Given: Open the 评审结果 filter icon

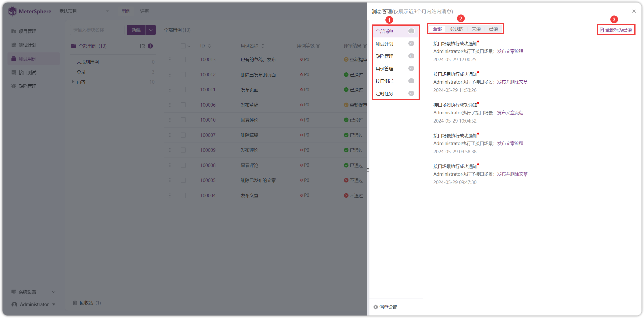Looking at the screenshot, I should pyautogui.click(x=365, y=46).
